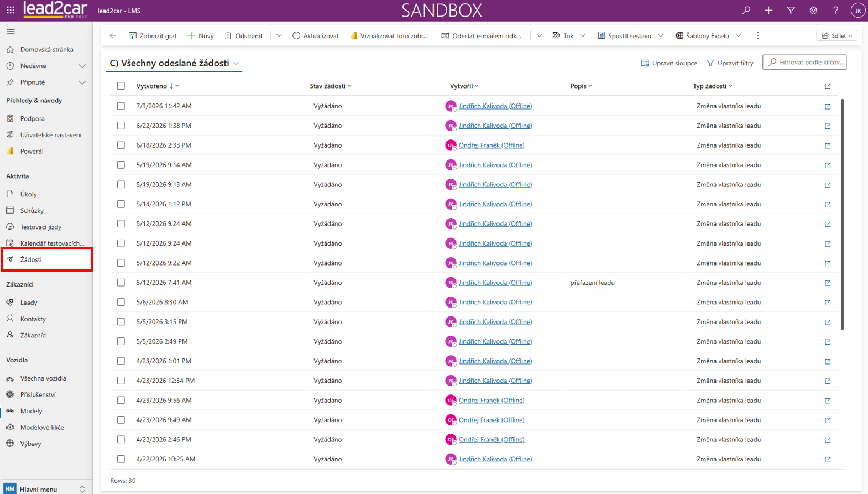868x494 pixels.
Task: Click Upravit filtry to edit filters
Action: [x=730, y=63]
